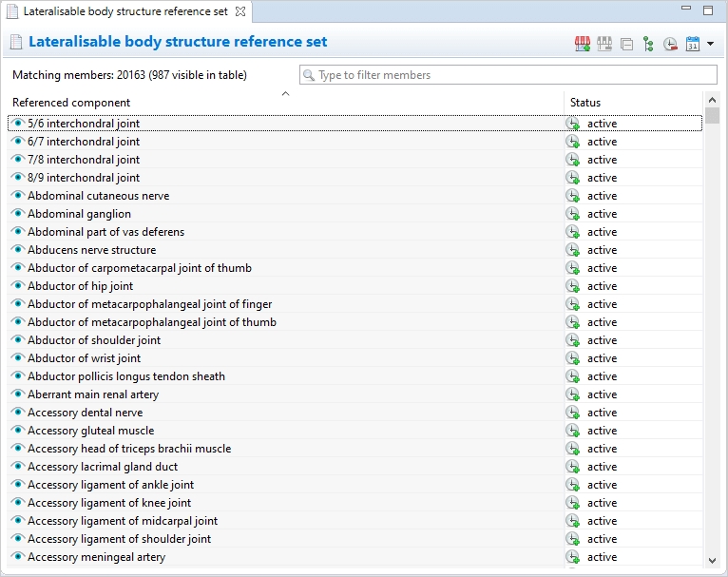Viewport: 728px width, 577px height.
Task: Click the greyed-out remove member store icon
Action: (x=604, y=44)
